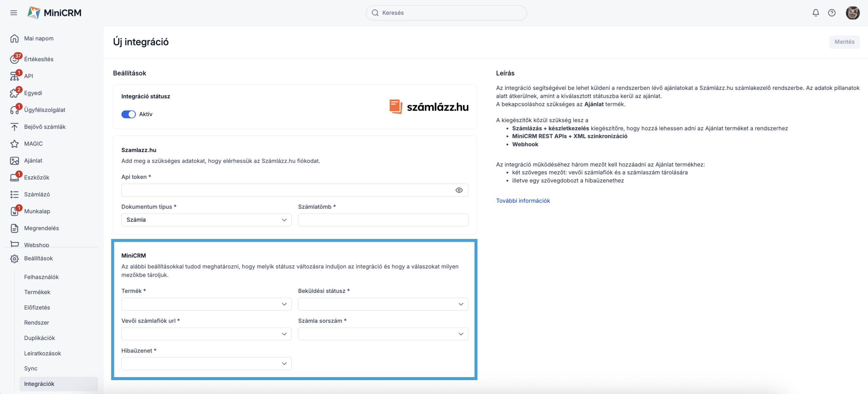Show Api token with eye icon
The width and height of the screenshot is (868, 394).
459,190
